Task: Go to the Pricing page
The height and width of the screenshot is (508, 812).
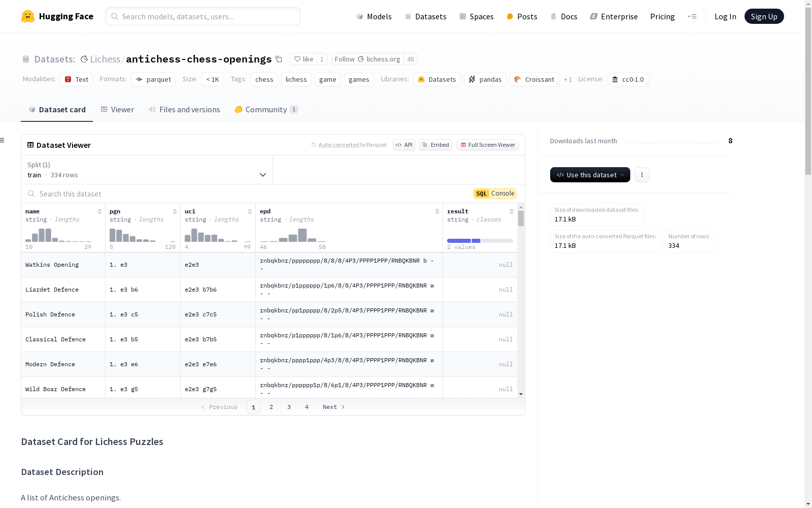Action: (x=662, y=16)
